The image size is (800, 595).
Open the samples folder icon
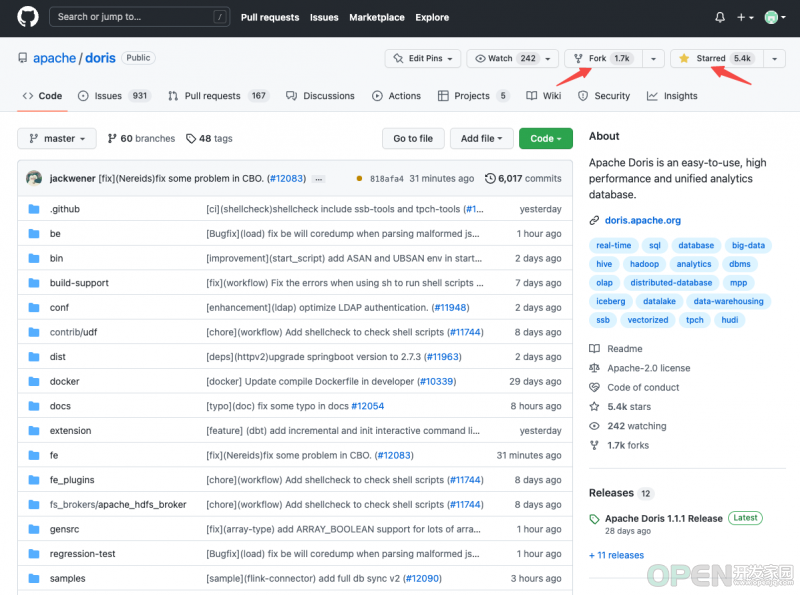34,578
